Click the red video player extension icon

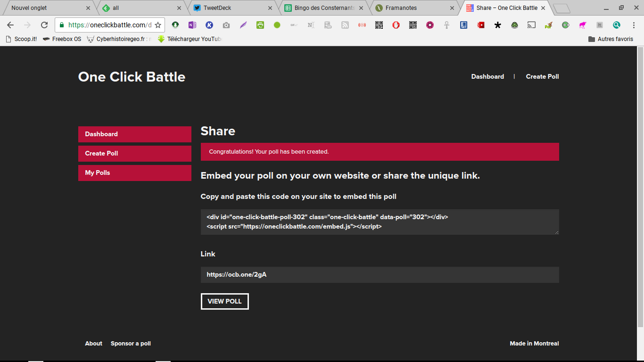pyautogui.click(x=481, y=25)
